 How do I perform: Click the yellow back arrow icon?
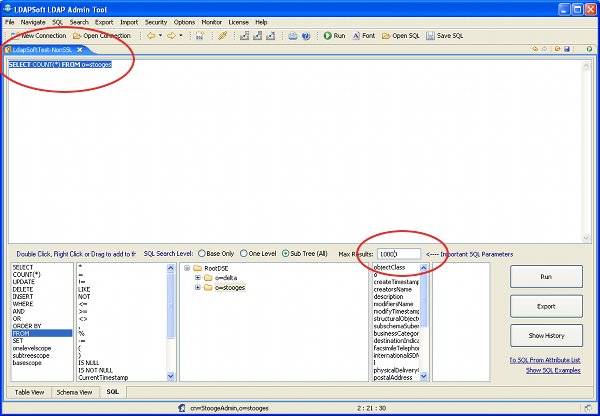150,35
